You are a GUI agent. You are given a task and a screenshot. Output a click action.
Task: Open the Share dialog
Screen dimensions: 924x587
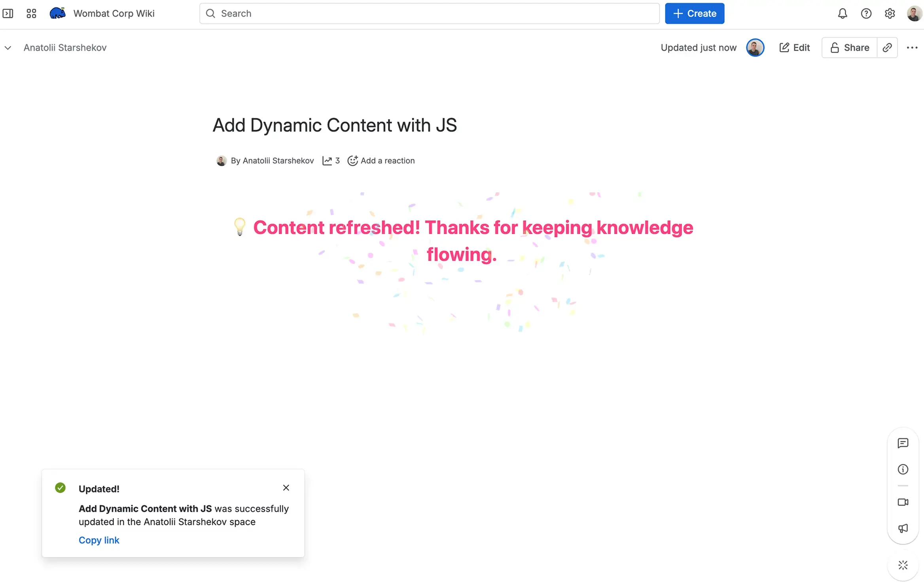[x=850, y=47]
